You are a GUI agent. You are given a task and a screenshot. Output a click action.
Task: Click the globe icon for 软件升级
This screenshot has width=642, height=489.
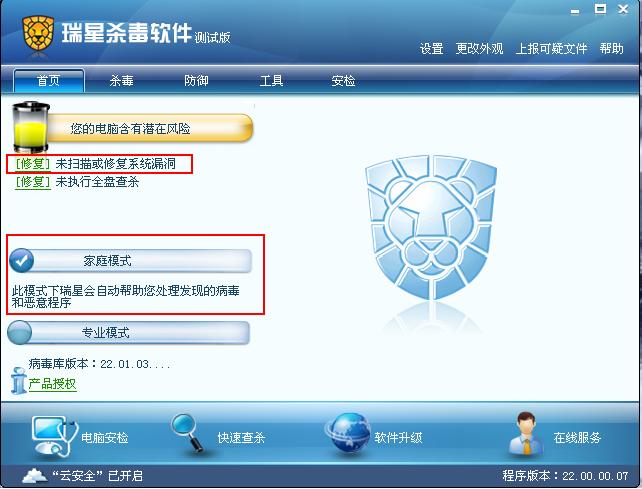coord(348,434)
